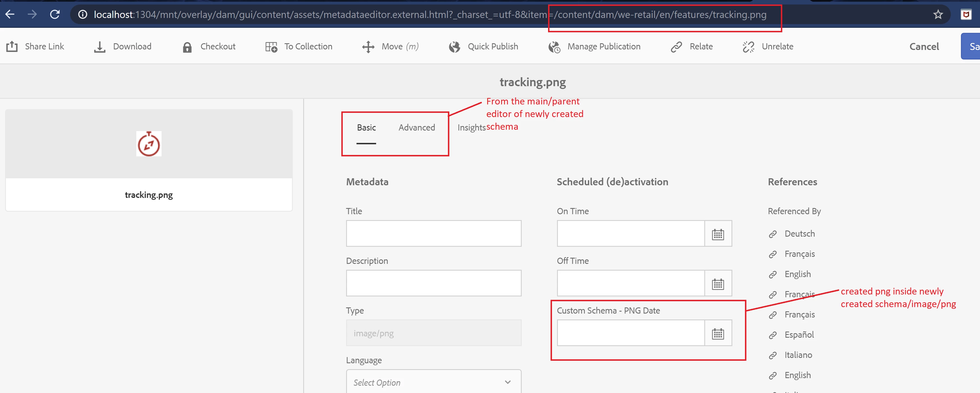Open the Off Time calendar picker
This screenshot has height=393, width=980.
pos(717,284)
